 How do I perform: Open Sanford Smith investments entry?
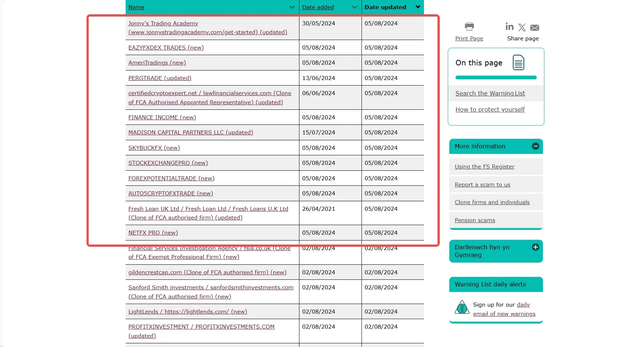tap(211, 292)
